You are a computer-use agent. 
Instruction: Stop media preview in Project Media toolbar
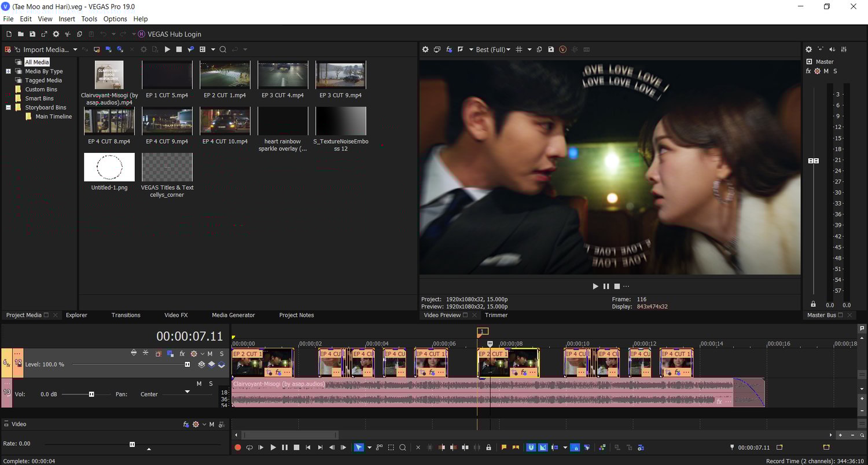point(179,50)
